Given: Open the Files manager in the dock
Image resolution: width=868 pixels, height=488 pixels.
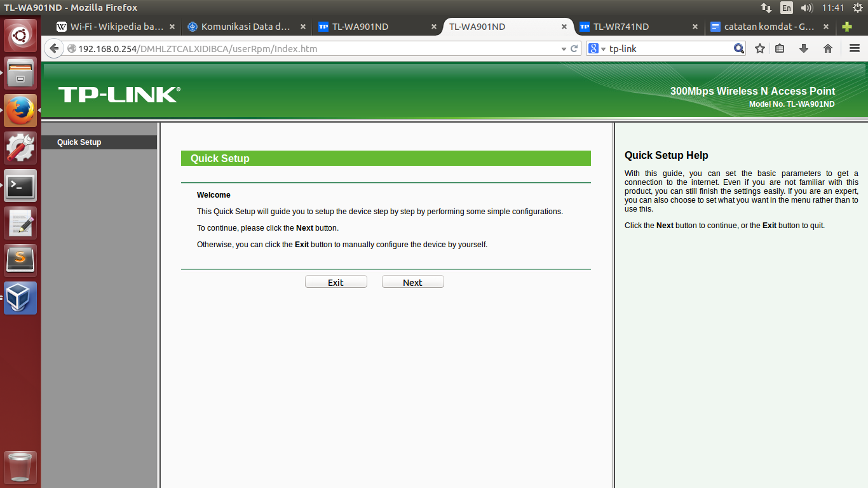Looking at the screenshot, I should [x=21, y=73].
